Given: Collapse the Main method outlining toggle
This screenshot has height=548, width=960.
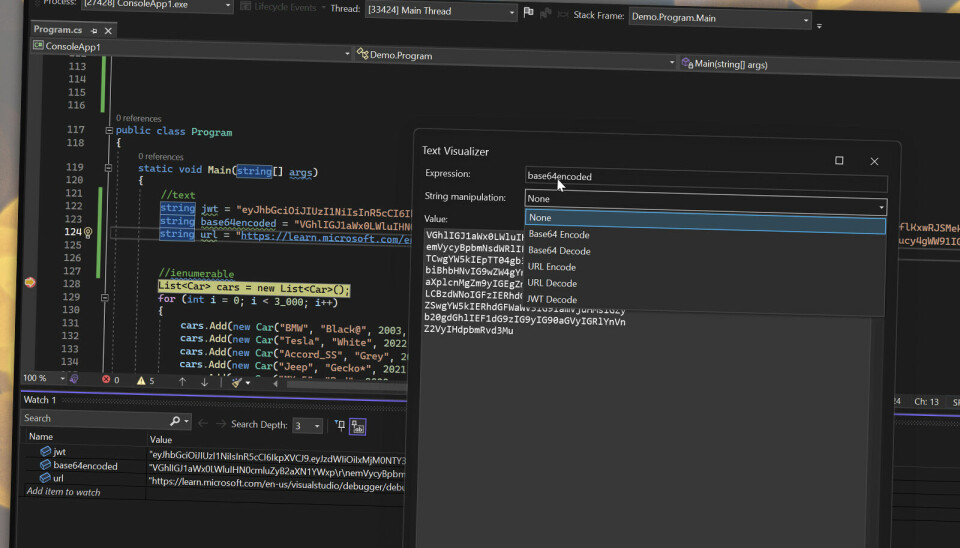Looking at the screenshot, I should click(108, 167).
